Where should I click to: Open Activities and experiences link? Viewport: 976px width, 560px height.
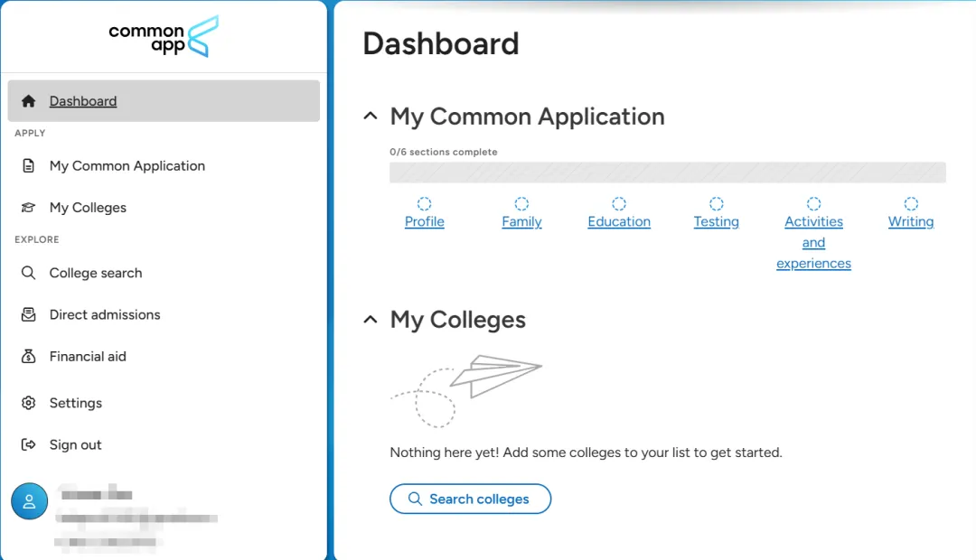tap(813, 242)
